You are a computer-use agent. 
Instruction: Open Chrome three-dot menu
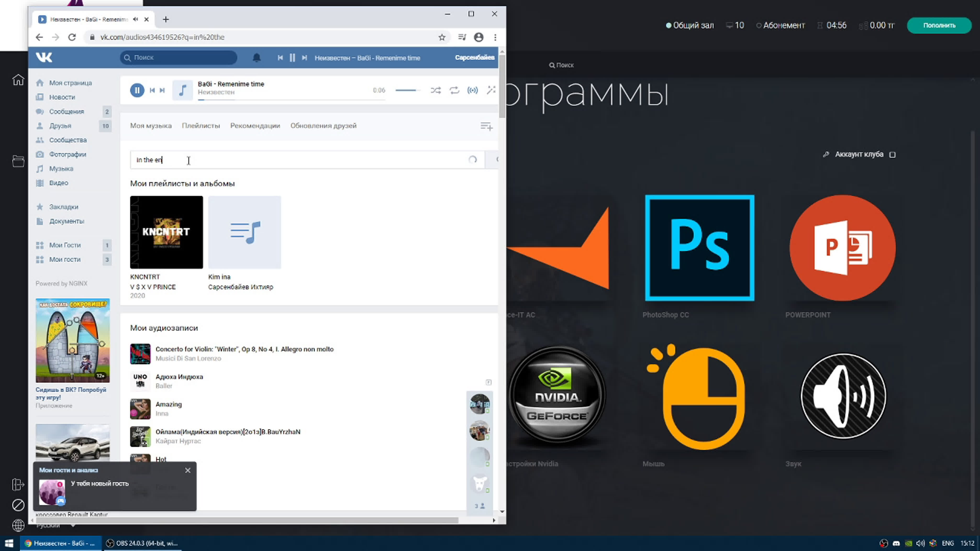(x=495, y=37)
